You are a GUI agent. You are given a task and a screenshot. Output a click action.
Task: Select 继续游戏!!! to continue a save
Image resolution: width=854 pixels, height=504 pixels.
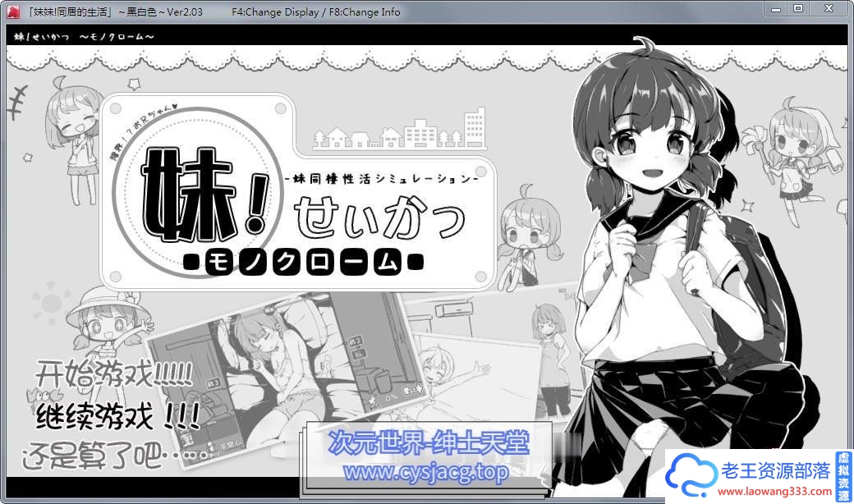[x=113, y=415]
